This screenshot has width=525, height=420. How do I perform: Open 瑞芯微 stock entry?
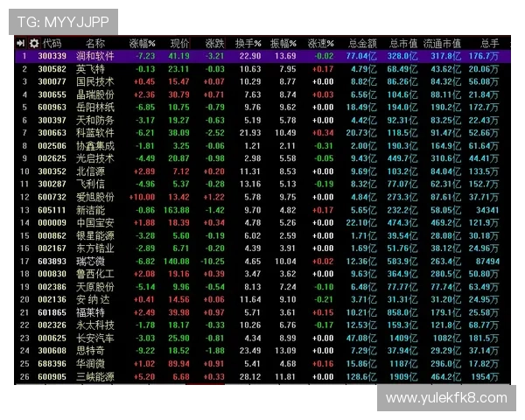point(89,261)
